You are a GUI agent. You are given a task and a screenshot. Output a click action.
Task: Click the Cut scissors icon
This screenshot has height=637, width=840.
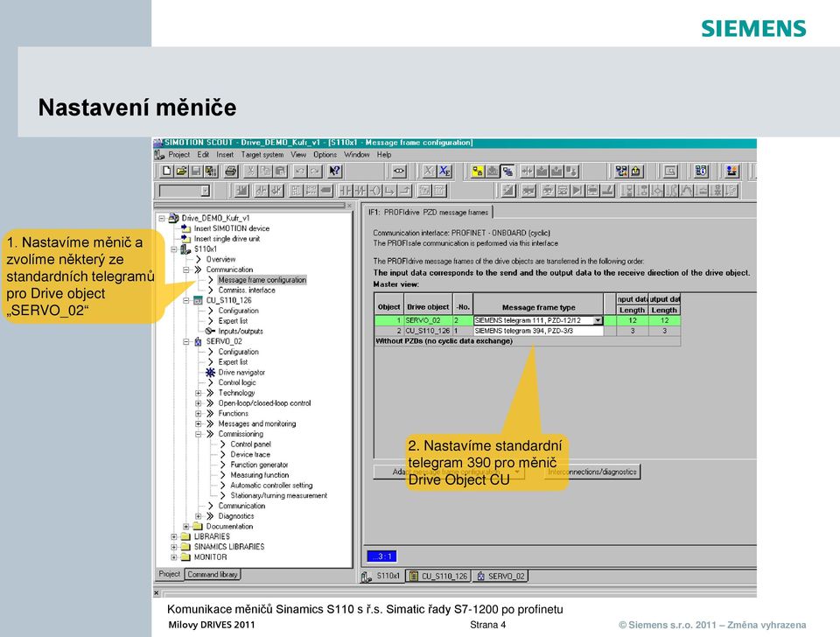[x=250, y=171]
